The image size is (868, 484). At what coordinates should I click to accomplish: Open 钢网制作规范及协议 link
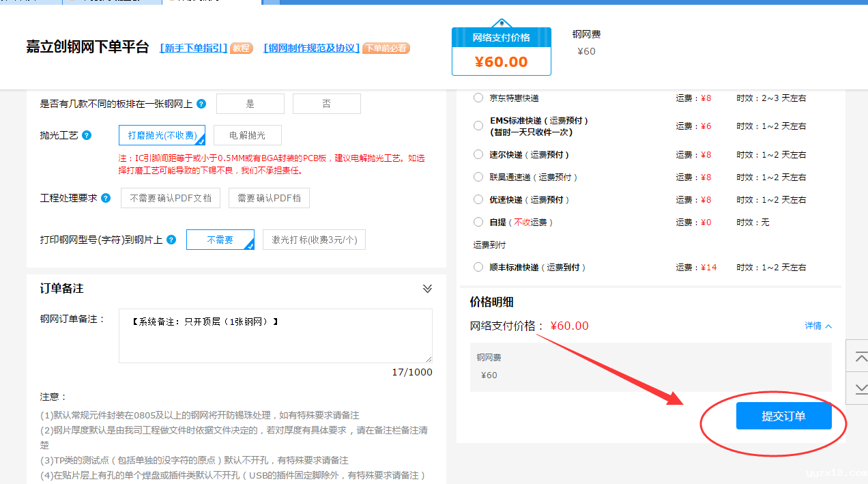311,48
